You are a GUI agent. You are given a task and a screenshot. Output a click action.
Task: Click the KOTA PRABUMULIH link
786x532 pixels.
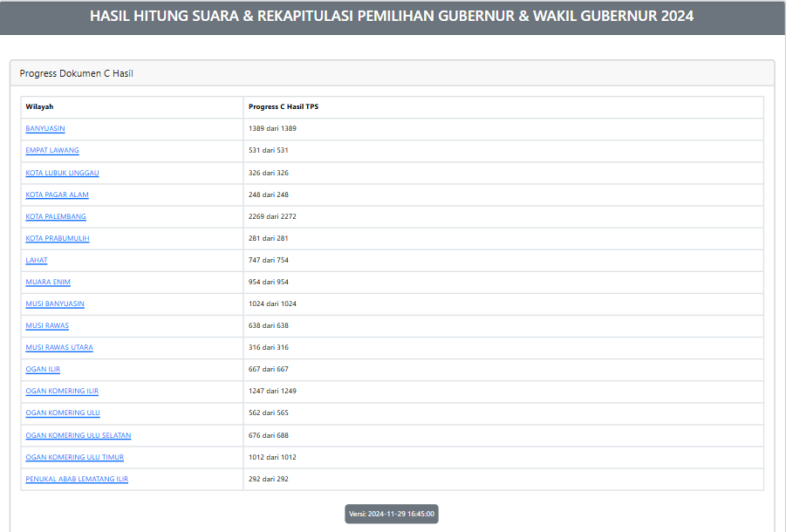coord(58,238)
